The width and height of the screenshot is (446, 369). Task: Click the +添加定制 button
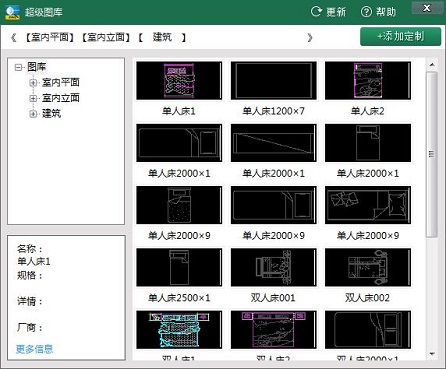pos(400,36)
